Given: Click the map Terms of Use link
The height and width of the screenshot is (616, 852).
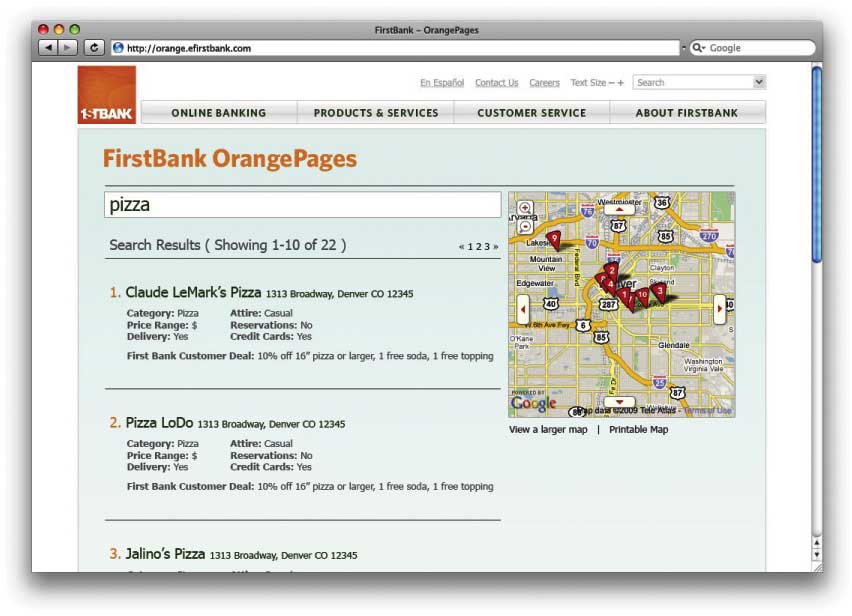Looking at the screenshot, I should click(x=707, y=410).
